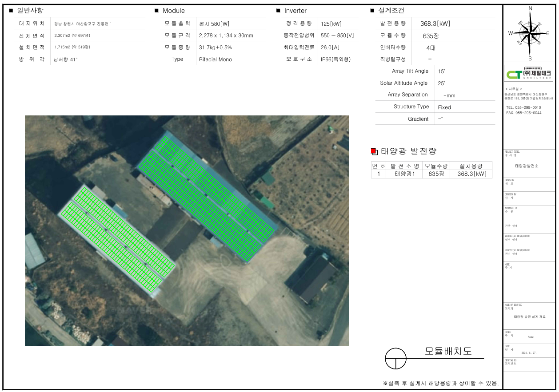
Task: Select the Bifacial Mono type cell
Action: pos(216,59)
